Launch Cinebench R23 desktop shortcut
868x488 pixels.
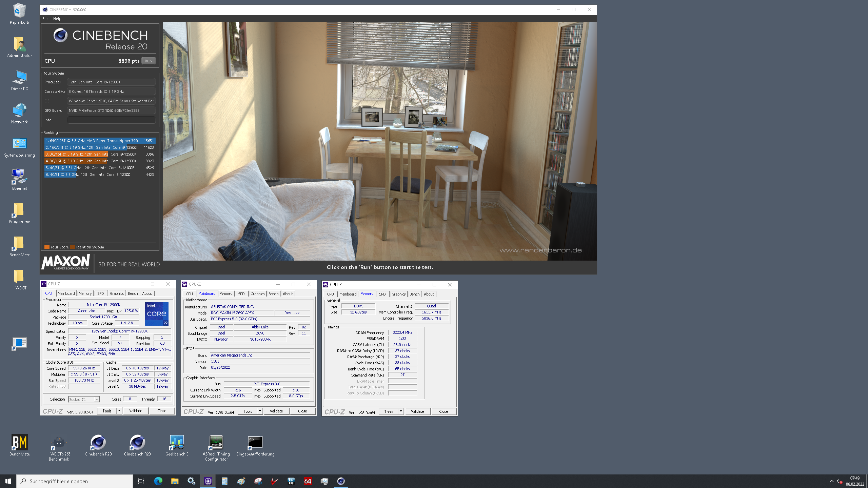(x=137, y=445)
